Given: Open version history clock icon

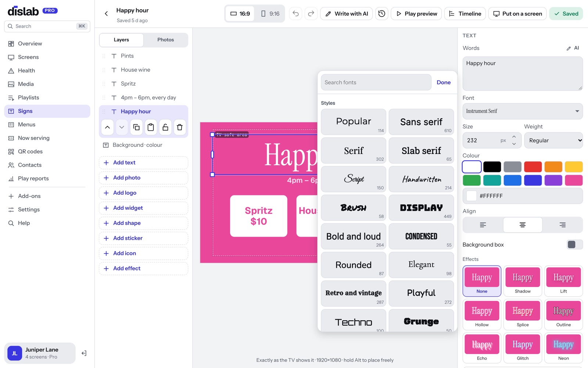Looking at the screenshot, I should coord(382,14).
